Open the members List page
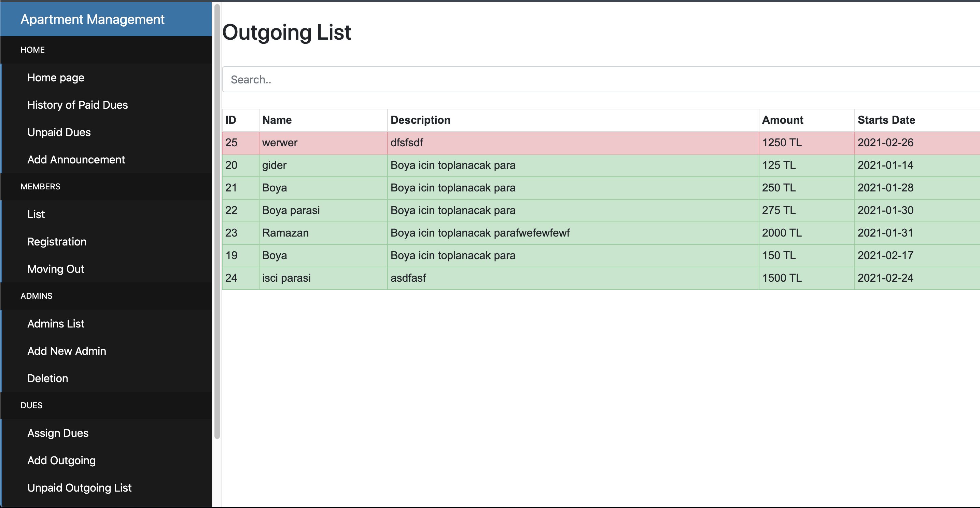This screenshot has width=980, height=508. point(36,214)
